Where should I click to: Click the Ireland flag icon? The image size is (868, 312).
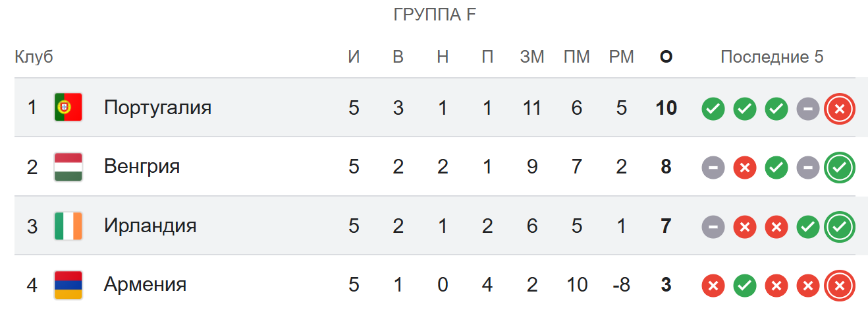click(68, 226)
